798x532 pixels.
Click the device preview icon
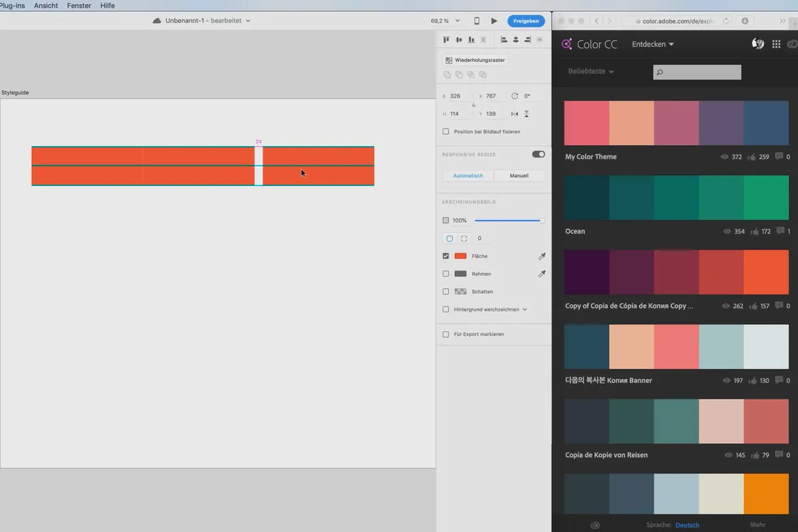(477, 21)
